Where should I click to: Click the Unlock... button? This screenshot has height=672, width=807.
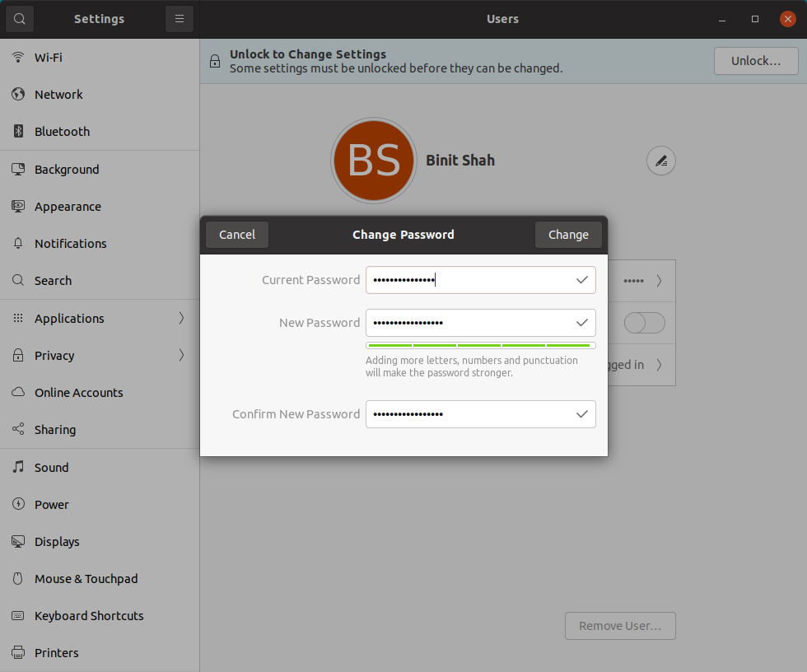(x=756, y=61)
